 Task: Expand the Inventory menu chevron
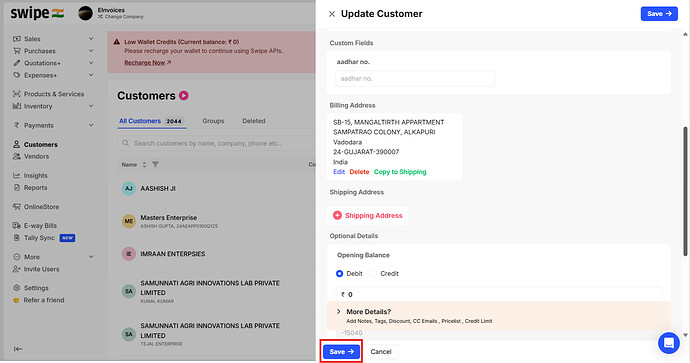[91, 106]
